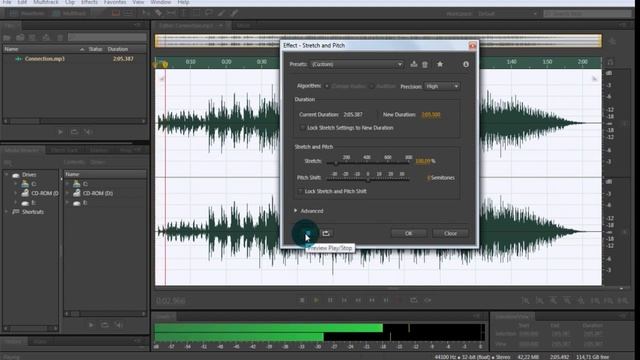Click the Preview Play/Stop button in dialog

(x=308, y=233)
